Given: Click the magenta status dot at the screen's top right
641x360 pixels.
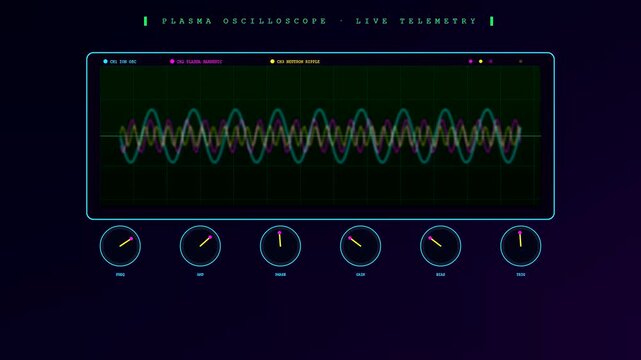Looking at the screenshot, I should tap(471, 61).
